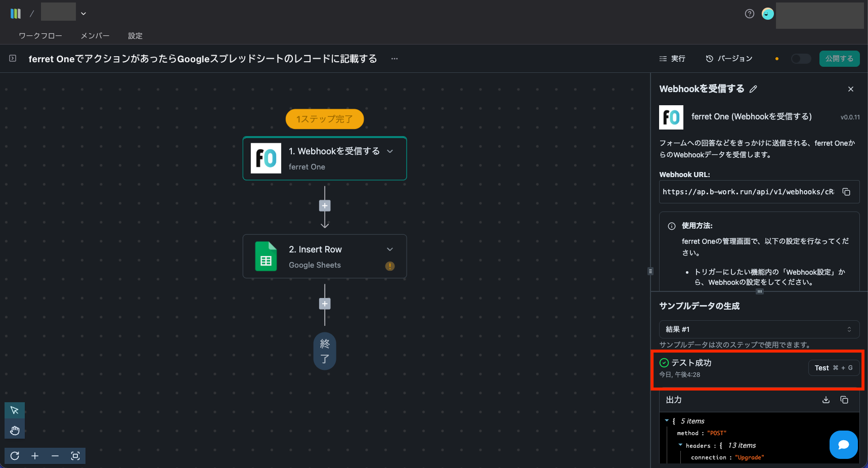
Task: Expand the step 1 Webhook options chevron
Action: click(390, 151)
